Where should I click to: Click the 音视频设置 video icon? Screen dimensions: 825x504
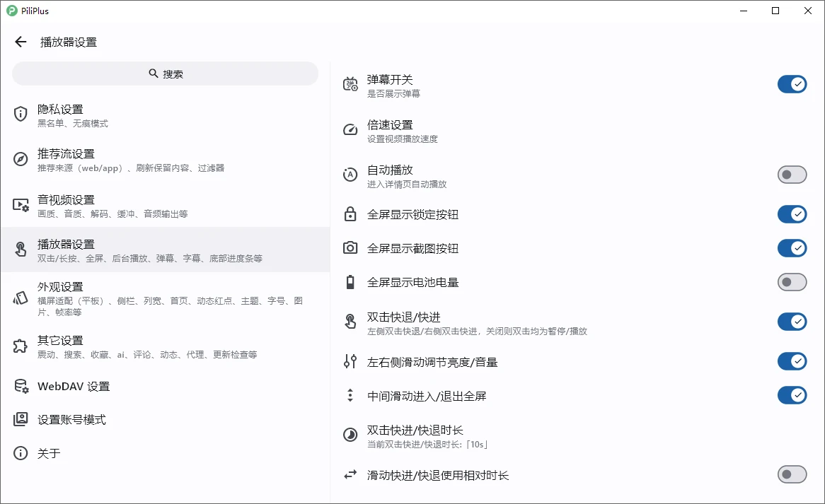(x=20, y=205)
